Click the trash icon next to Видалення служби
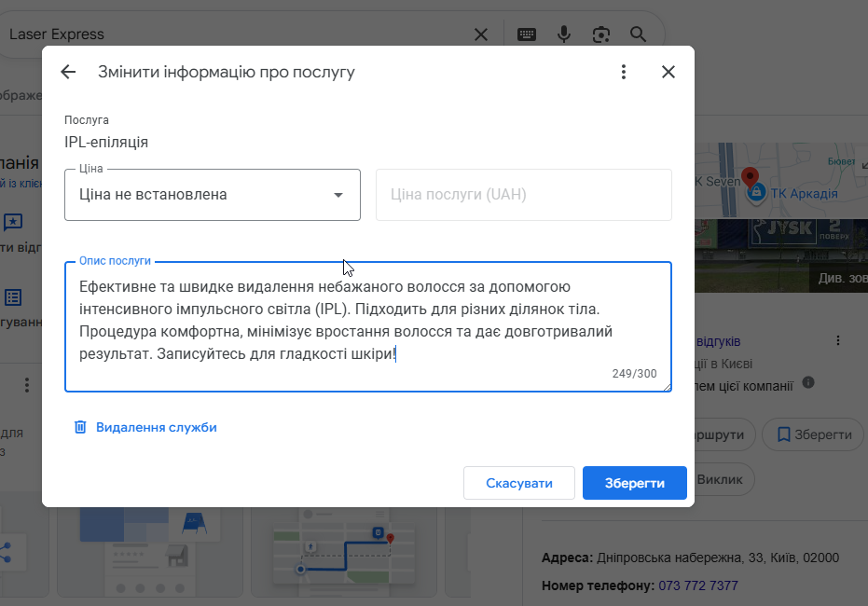 80,427
